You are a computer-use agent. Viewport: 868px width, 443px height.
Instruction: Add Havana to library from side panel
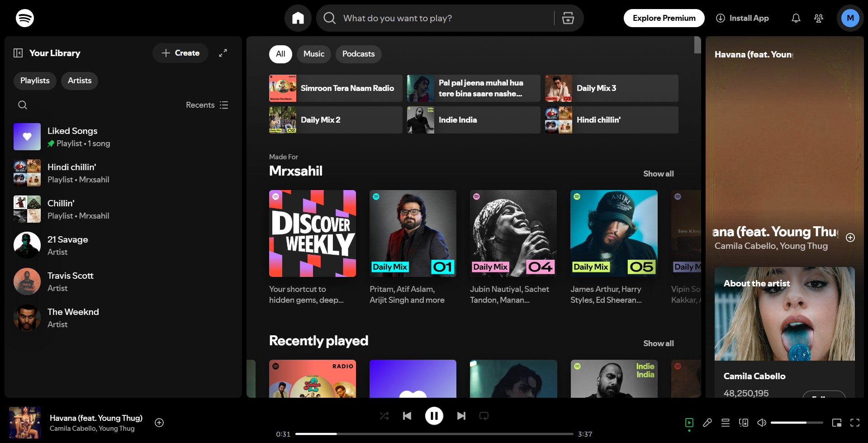[850, 238]
